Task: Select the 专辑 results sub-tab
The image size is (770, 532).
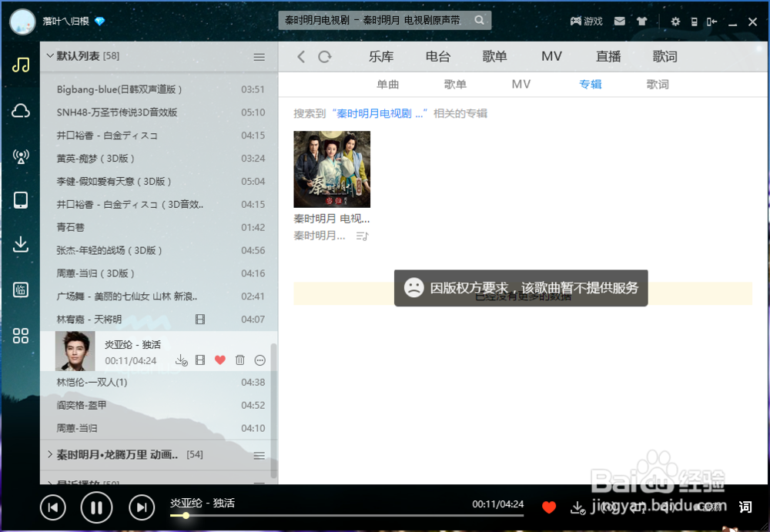Action: (591, 85)
